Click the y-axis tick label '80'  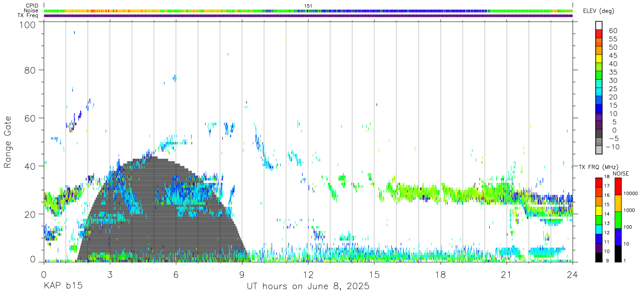[29, 70]
